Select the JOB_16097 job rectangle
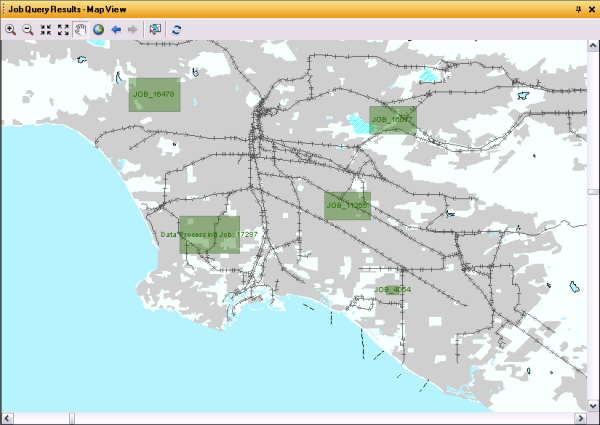The height and width of the screenshot is (425, 600). click(x=392, y=120)
